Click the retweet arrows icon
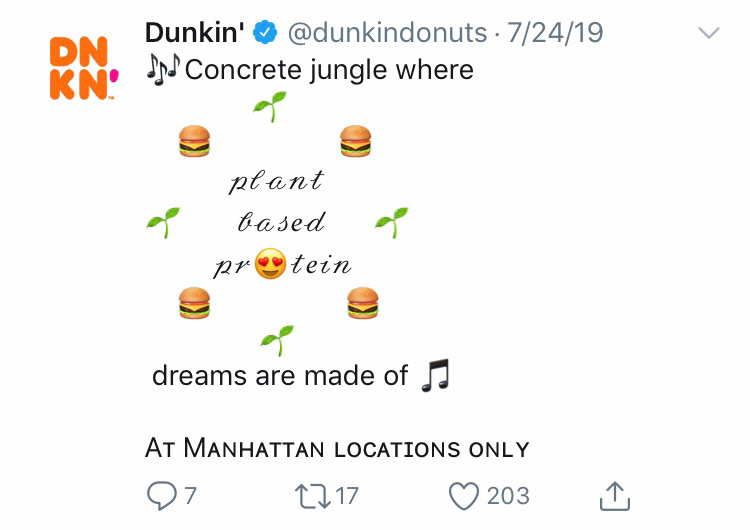The width and height of the screenshot is (750, 530). [x=312, y=496]
